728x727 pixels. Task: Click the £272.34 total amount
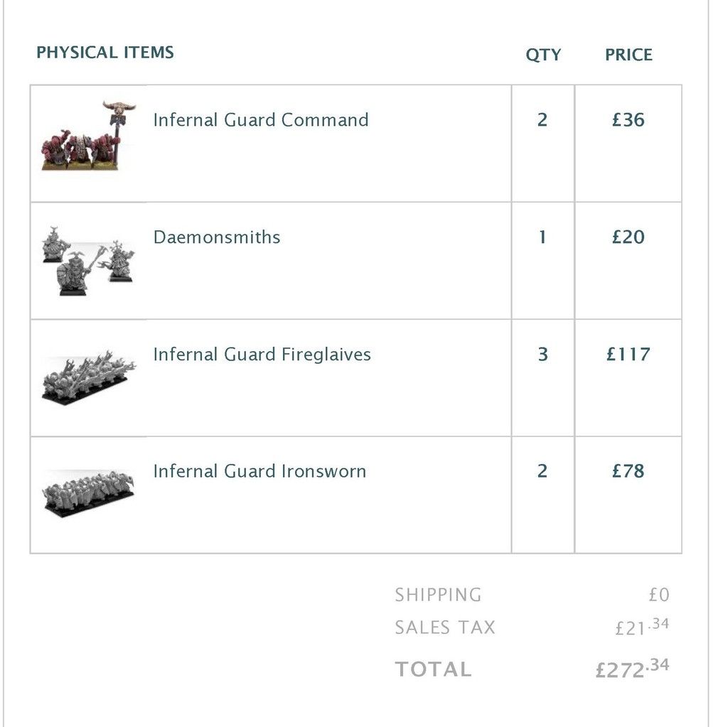click(632, 669)
